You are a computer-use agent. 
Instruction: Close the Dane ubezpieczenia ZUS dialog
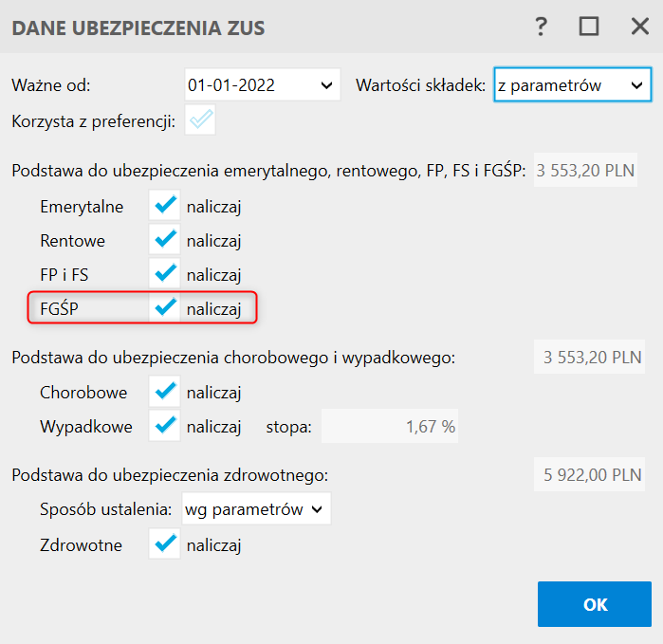pyautogui.click(x=639, y=28)
